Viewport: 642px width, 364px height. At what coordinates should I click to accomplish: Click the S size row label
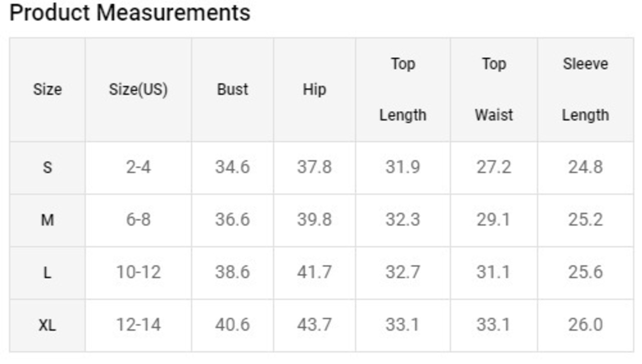[47, 167]
